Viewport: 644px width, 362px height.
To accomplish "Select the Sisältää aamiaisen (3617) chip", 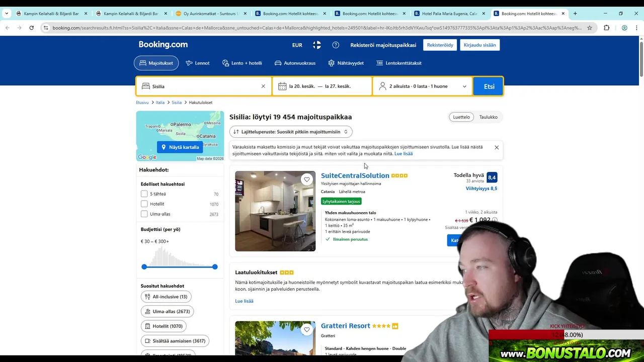I will point(175,341).
